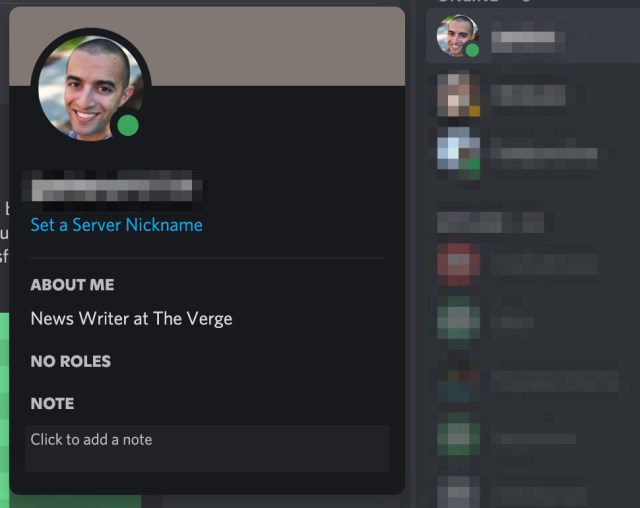640x508 pixels.
Task: Click green online status dot on large avatar
Action: click(x=128, y=125)
